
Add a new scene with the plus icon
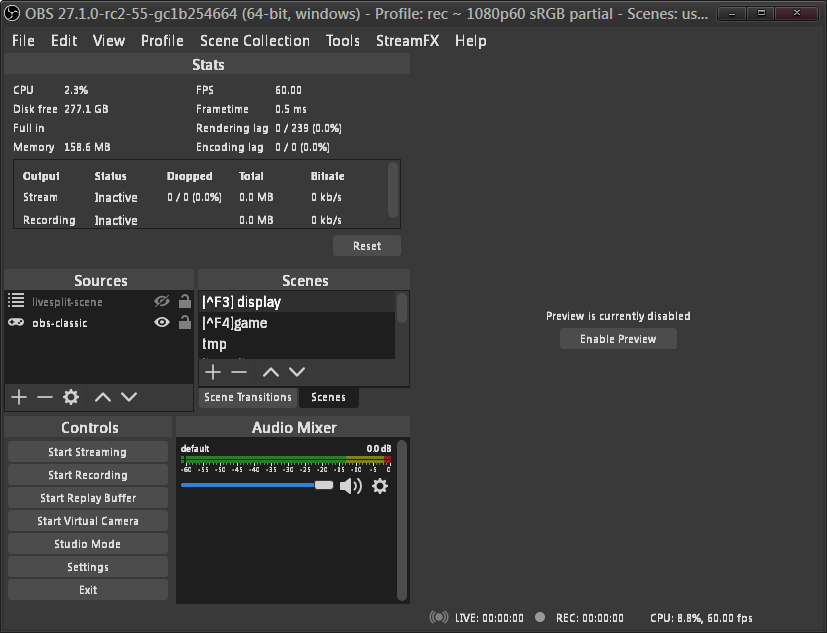pyautogui.click(x=212, y=371)
